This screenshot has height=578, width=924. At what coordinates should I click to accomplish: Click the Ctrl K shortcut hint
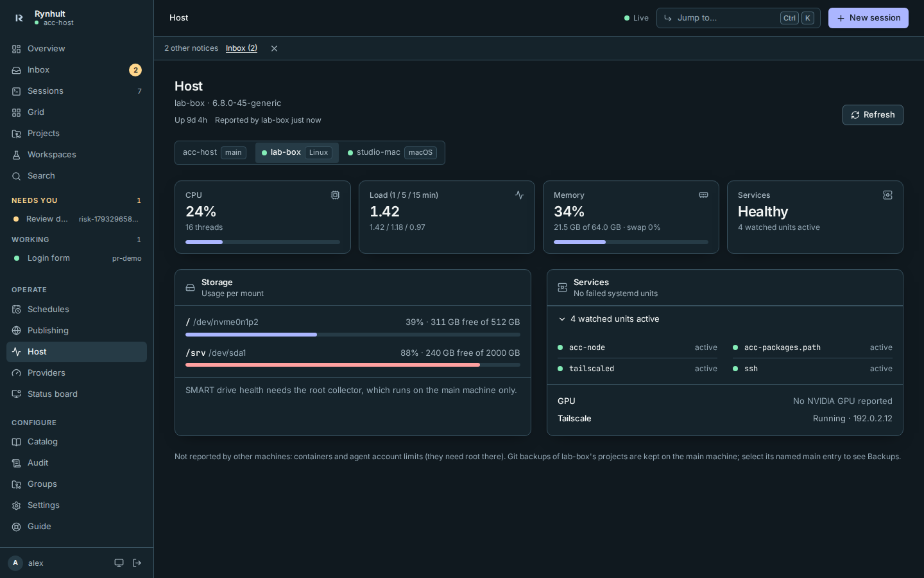(797, 18)
